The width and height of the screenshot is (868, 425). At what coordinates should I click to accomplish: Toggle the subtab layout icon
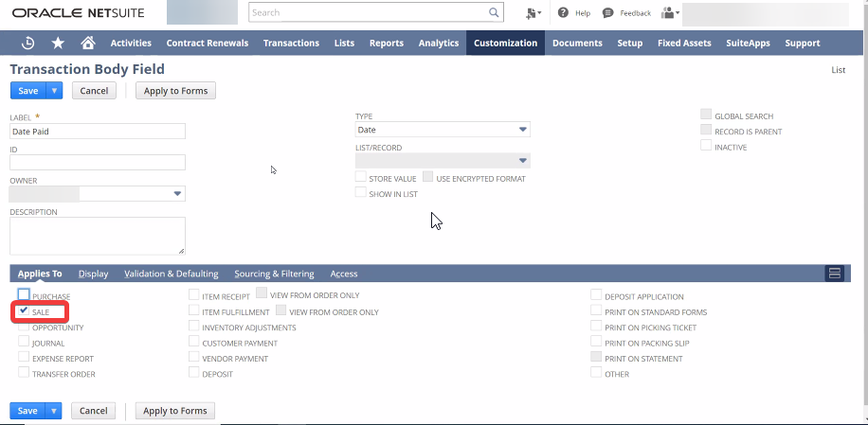(834, 273)
